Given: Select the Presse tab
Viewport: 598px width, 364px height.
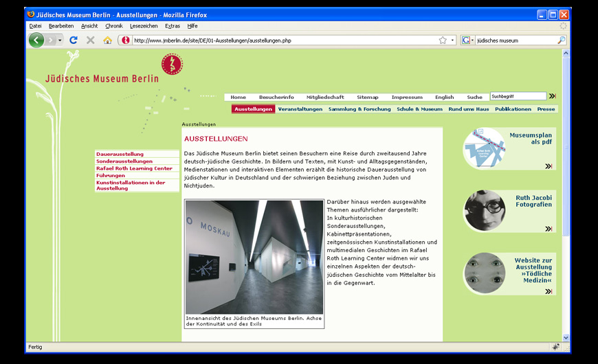Looking at the screenshot, I should (546, 109).
